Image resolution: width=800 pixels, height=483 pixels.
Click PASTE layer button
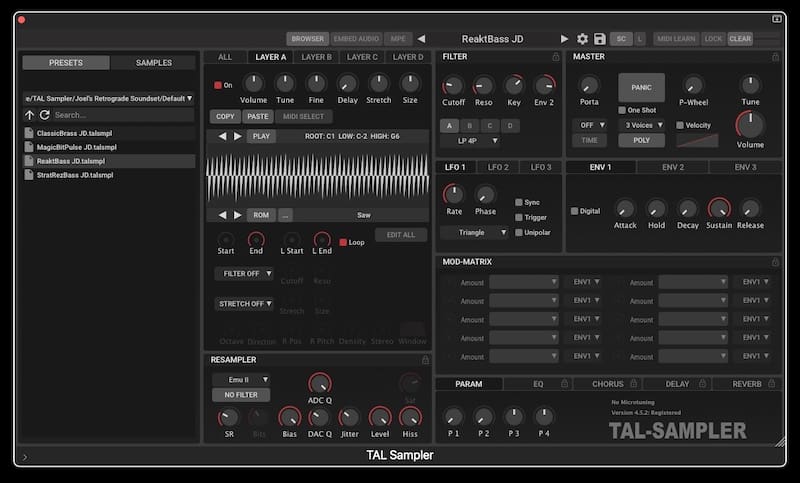258,116
